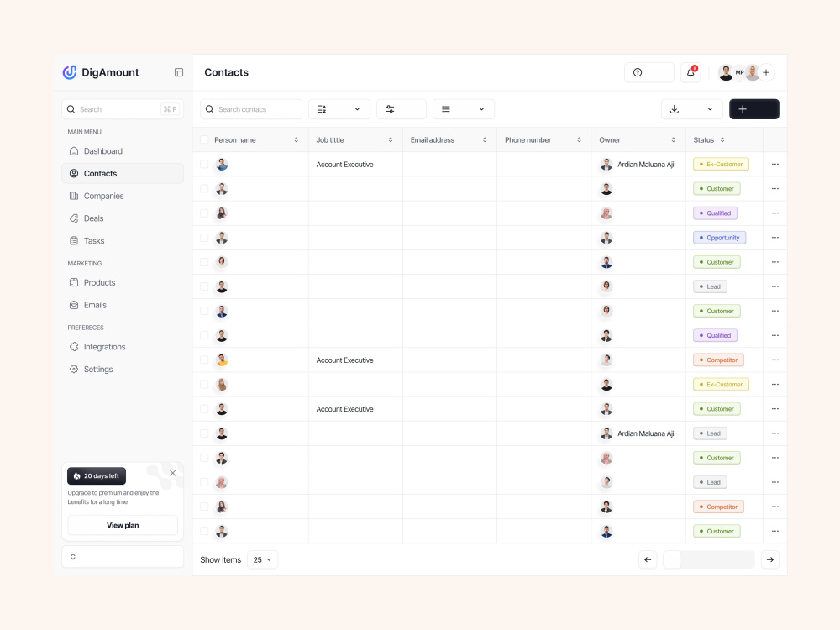Expand the workspace switcher at sidebar bottom
840x630 pixels.
[123, 557]
